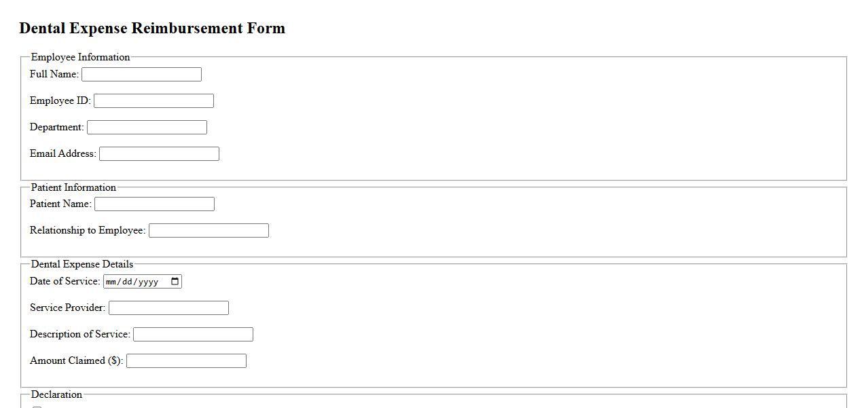Open the Date of Service calendar picker icon
This screenshot has width=868, height=408.
pos(175,282)
